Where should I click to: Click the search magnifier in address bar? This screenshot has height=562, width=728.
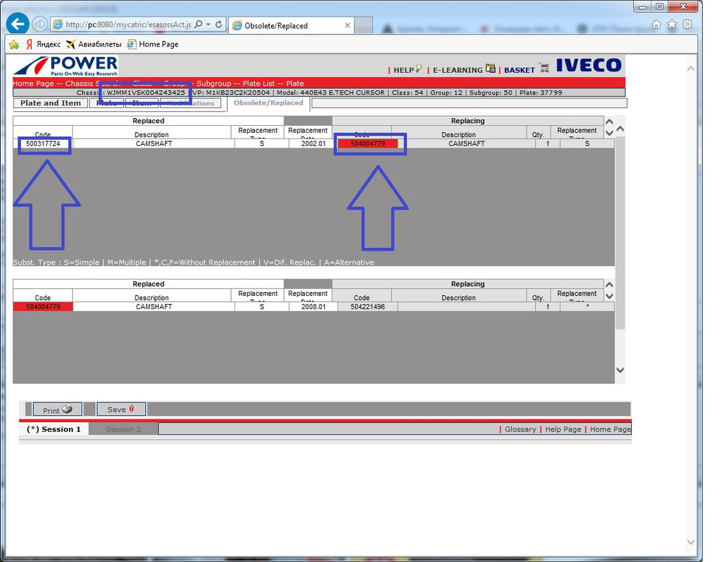point(198,24)
